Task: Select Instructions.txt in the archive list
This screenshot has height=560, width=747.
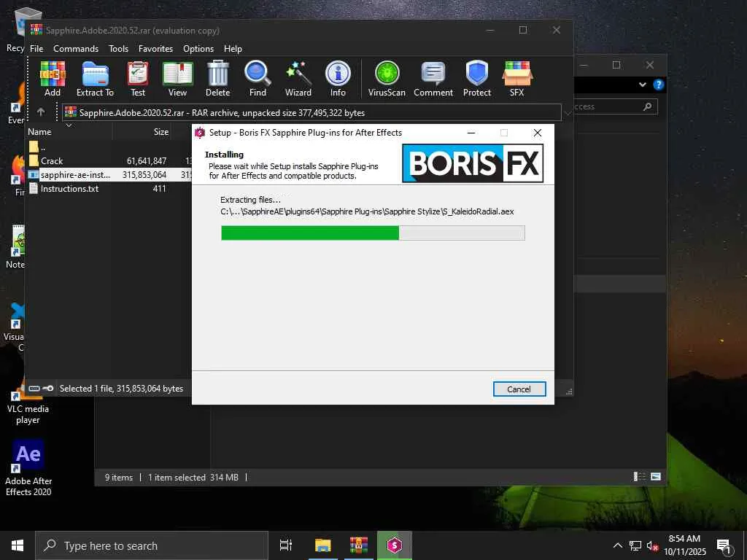Action: (x=109, y=189)
